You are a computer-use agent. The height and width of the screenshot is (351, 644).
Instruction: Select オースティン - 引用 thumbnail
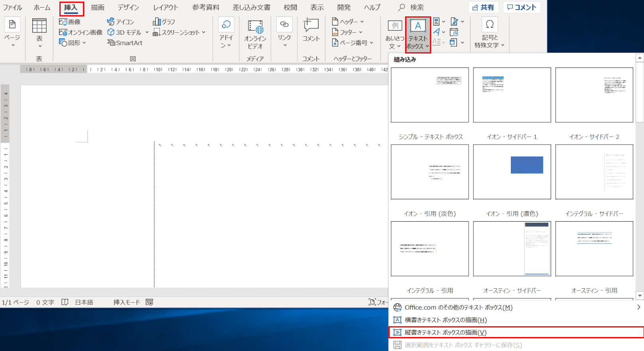594,249
